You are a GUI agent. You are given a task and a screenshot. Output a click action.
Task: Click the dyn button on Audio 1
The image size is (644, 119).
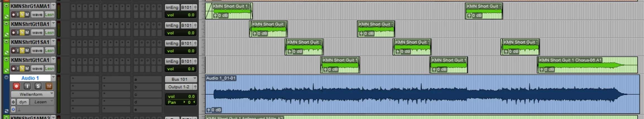23,102
